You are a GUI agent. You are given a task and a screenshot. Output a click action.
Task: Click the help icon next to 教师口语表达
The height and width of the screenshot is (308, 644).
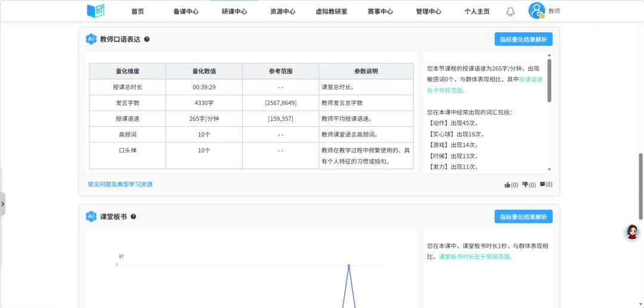click(147, 39)
